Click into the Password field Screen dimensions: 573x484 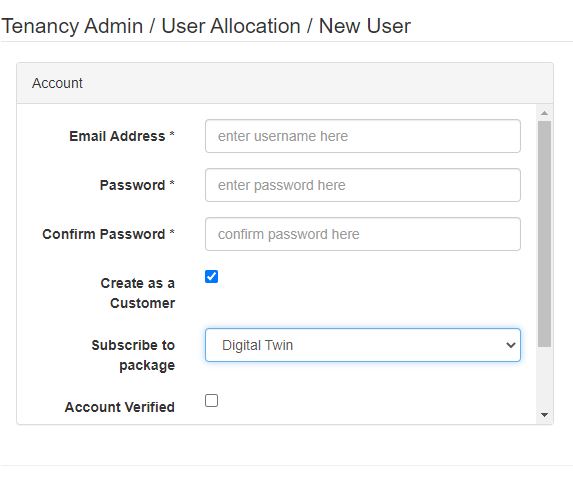tap(363, 185)
